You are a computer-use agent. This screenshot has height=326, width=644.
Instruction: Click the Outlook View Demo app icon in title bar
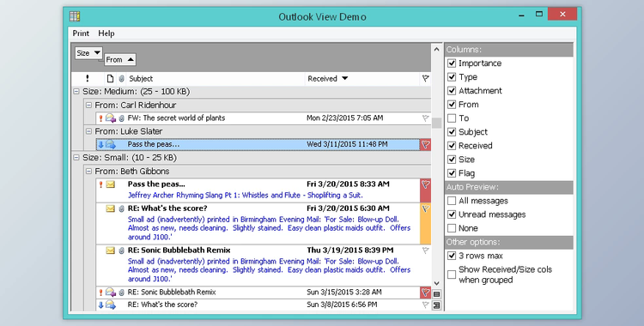coord(75,16)
